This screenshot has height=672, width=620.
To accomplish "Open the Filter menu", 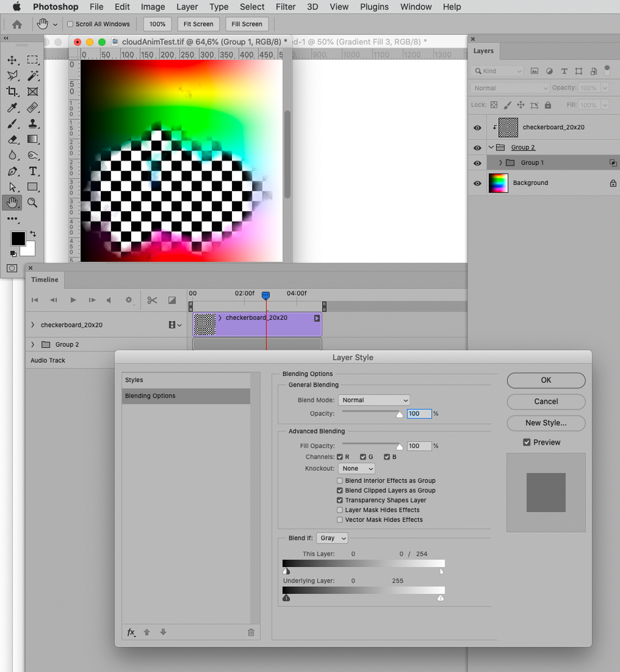I will click(x=285, y=7).
